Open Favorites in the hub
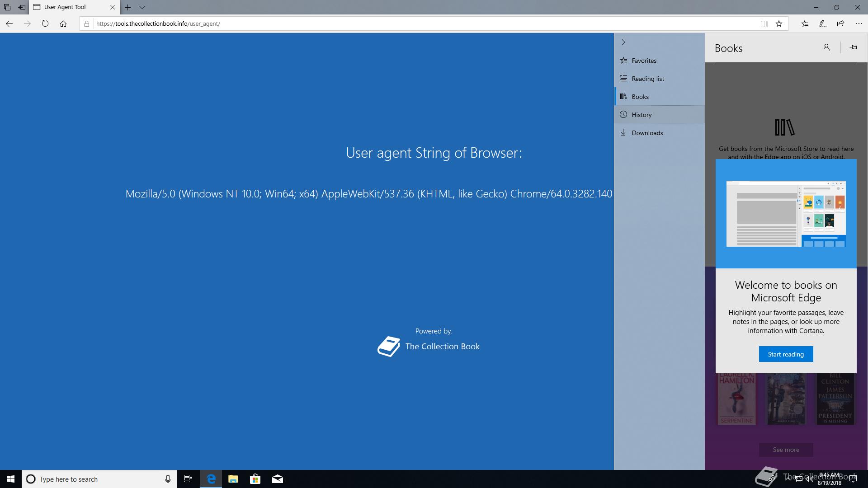The width and height of the screenshot is (868, 488). tap(660, 61)
